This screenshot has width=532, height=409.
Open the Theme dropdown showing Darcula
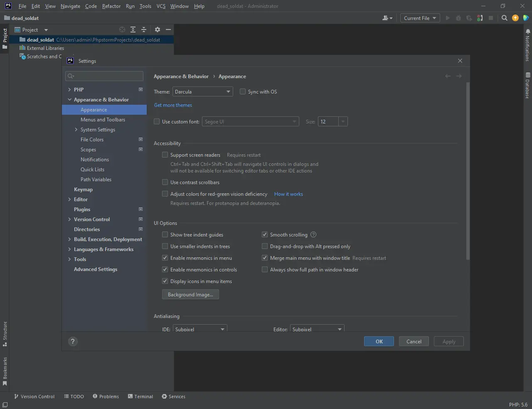click(202, 92)
